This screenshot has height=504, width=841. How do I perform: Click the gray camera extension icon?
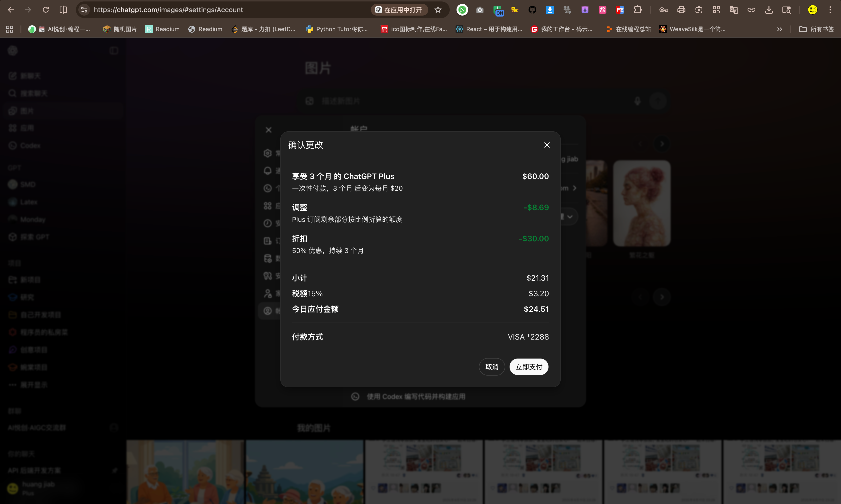click(x=480, y=10)
